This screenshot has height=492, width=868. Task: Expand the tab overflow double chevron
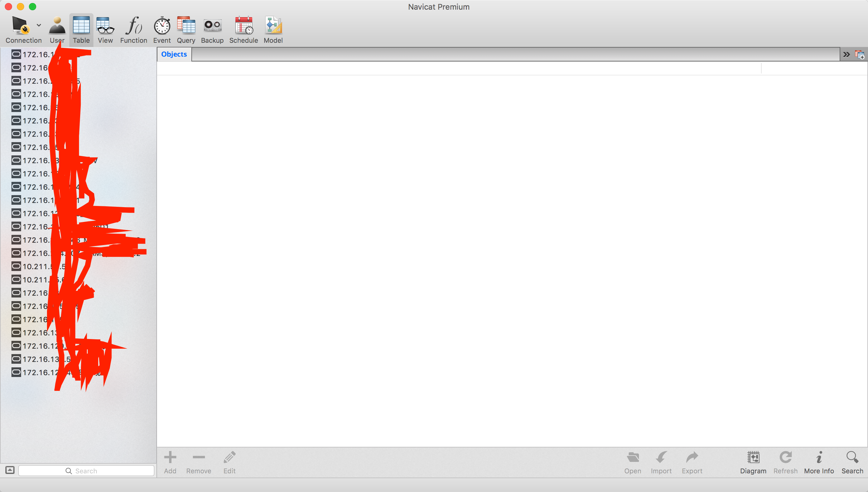846,54
